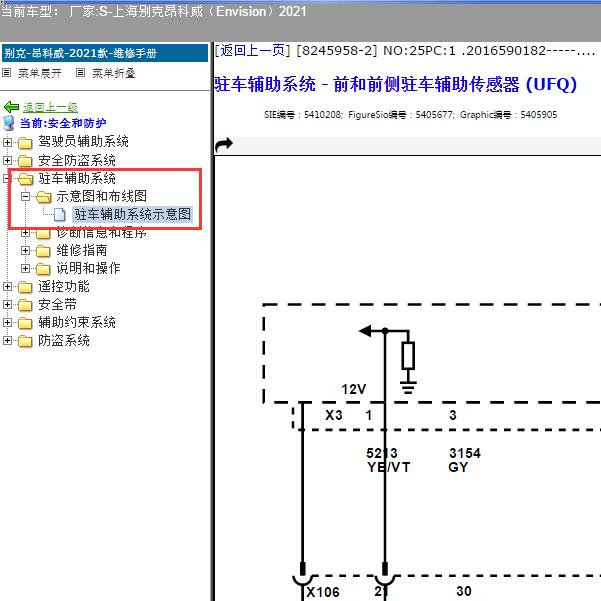This screenshot has height=601, width=601.
Task: Expand the 维修指南 node
Action: click(25, 251)
